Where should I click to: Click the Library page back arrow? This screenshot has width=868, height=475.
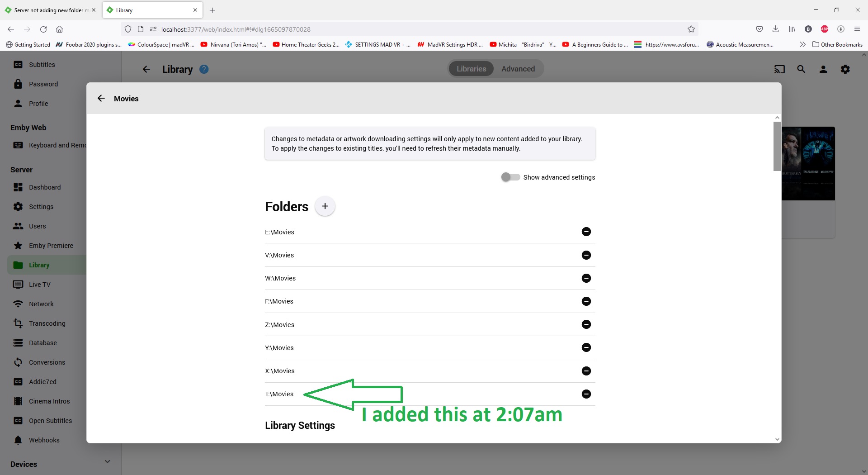pos(146,69)
